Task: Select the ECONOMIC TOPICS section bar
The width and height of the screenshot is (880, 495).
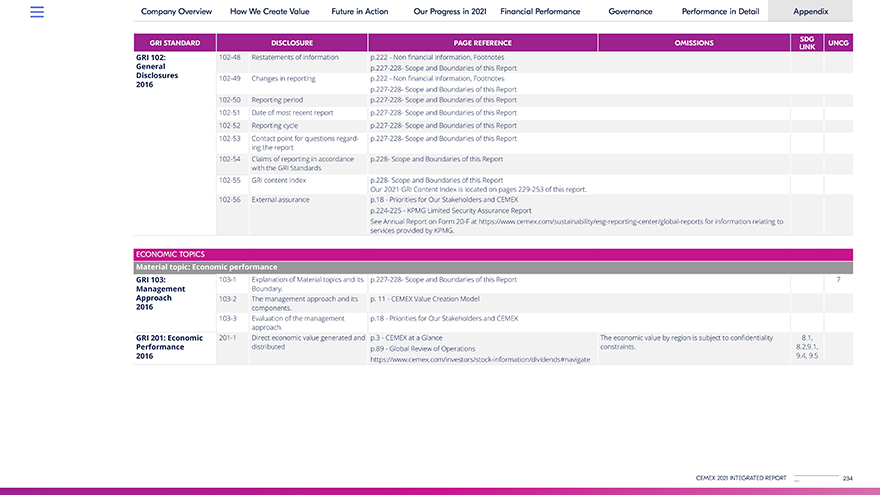Action: point(493,254)
